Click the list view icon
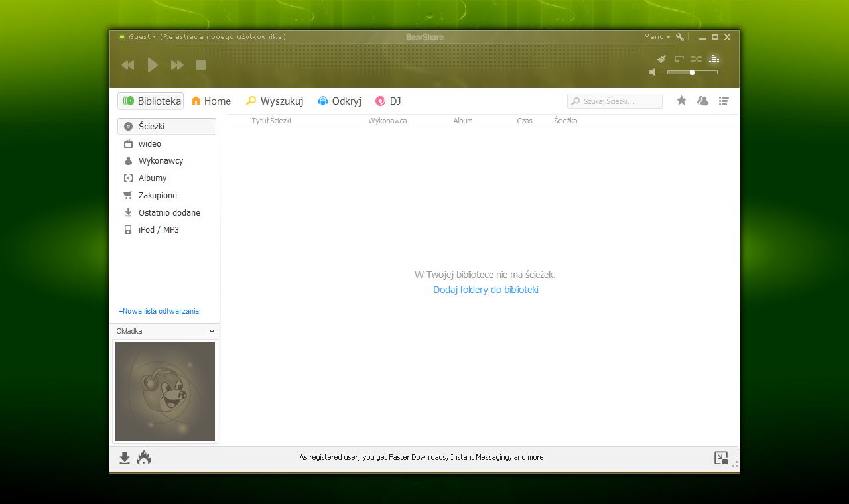The image size is (849, 504). point(724,101)
